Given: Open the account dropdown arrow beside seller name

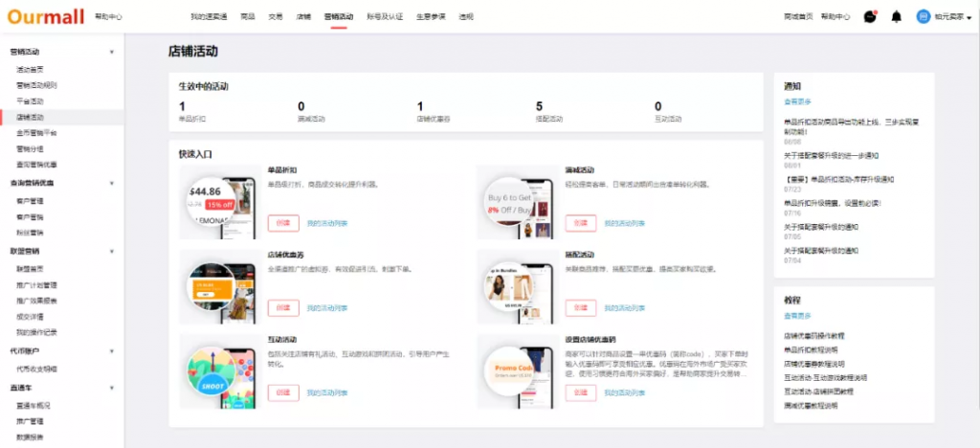Looking at the screenshot, I should coord(969,17).
